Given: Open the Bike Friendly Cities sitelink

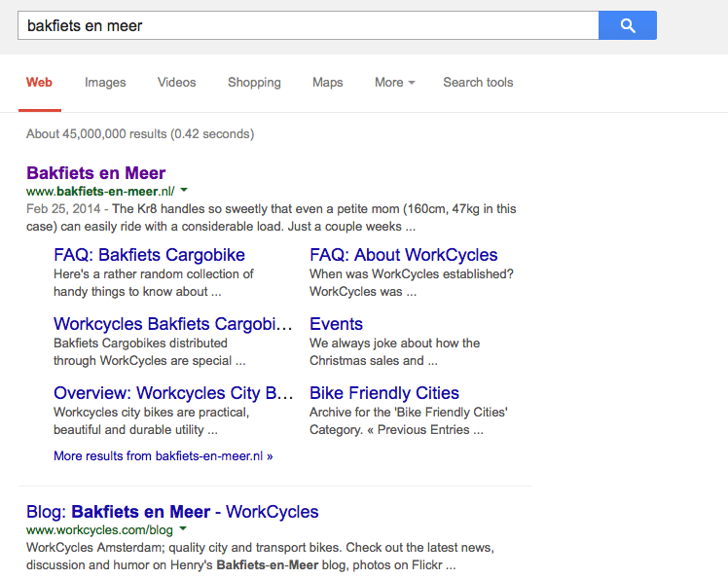Looking at the screenshot, I should click(383, 393).
